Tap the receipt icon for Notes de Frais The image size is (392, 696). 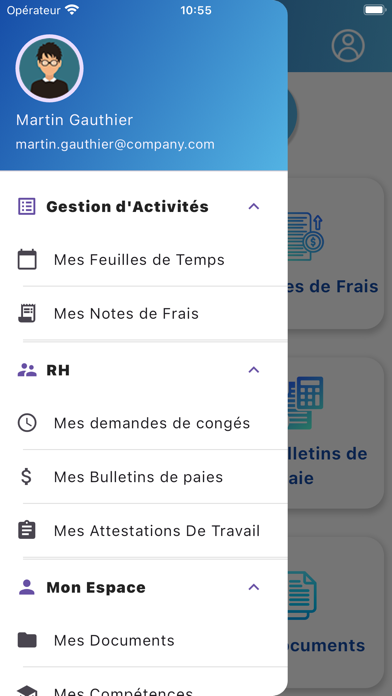tap(27, 313)
